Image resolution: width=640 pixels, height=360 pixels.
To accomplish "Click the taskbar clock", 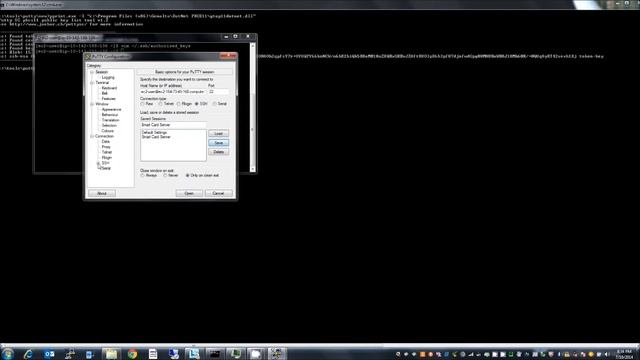I will coord(624,354).
